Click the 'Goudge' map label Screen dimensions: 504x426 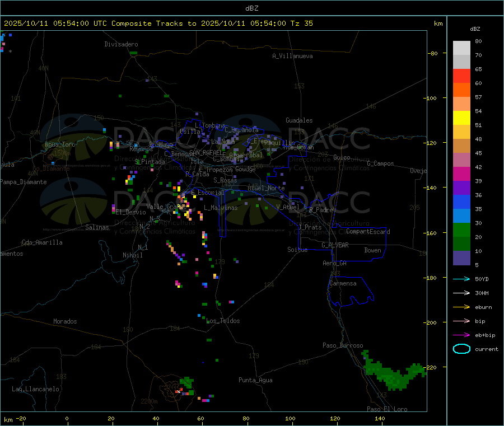pyautogui.click(x=245, y=169)
